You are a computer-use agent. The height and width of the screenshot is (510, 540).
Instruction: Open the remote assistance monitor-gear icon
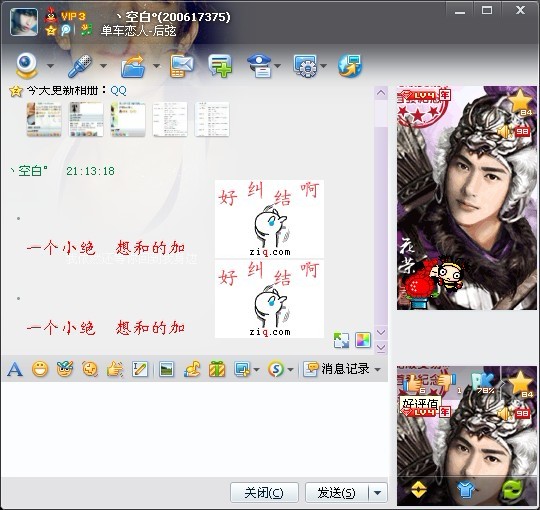pyautogui.click(x=305, y=66)
